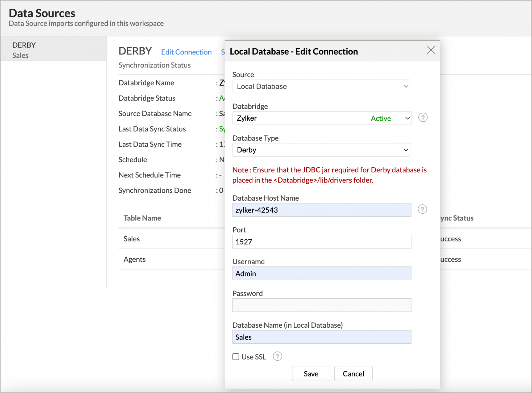Close the Edit Connection dialog
The width and height of the screenshot is (532, 393).
click(431, 50)
